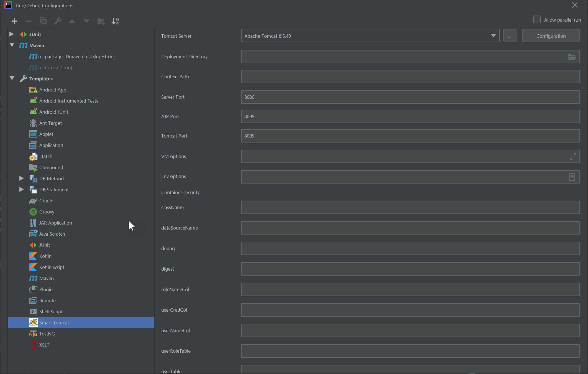This screenshot has width=588, height=374.
Task: Sort configurations alphabetically icon
Action: pos(115,21)
